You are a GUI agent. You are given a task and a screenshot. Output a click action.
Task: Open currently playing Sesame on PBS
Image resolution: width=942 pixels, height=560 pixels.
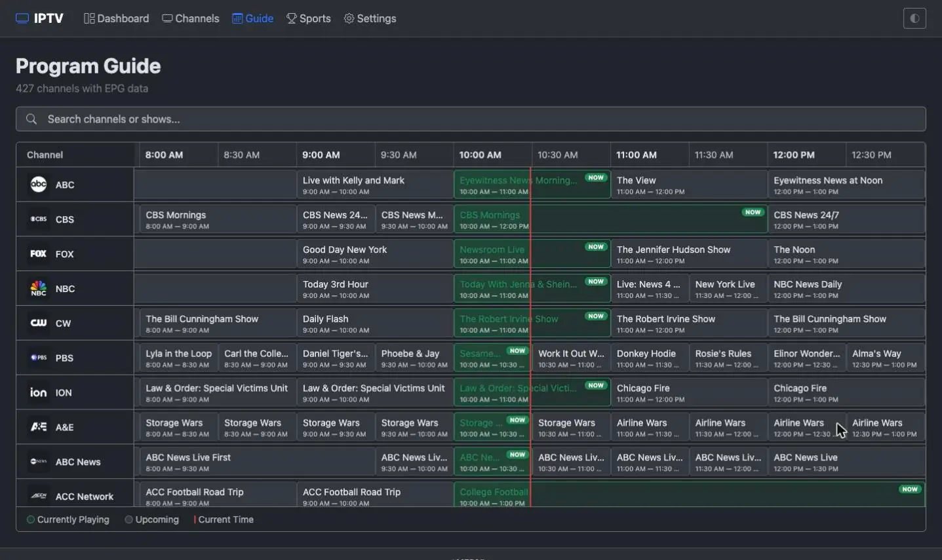click(493, 358)
